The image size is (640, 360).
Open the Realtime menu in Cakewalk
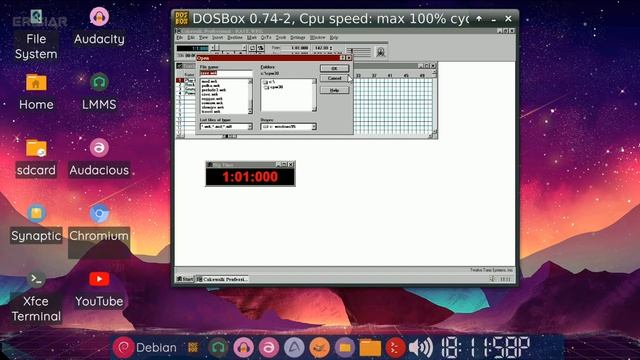tap(235, 38)
